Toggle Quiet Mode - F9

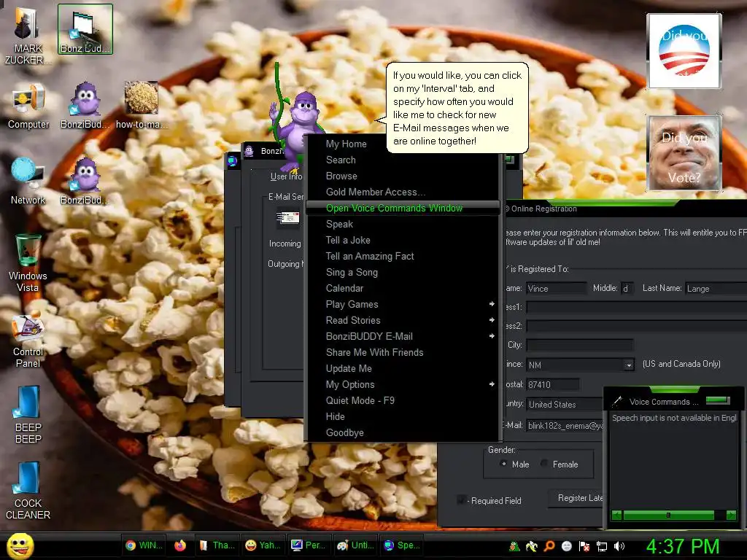[x=402, y=400]
